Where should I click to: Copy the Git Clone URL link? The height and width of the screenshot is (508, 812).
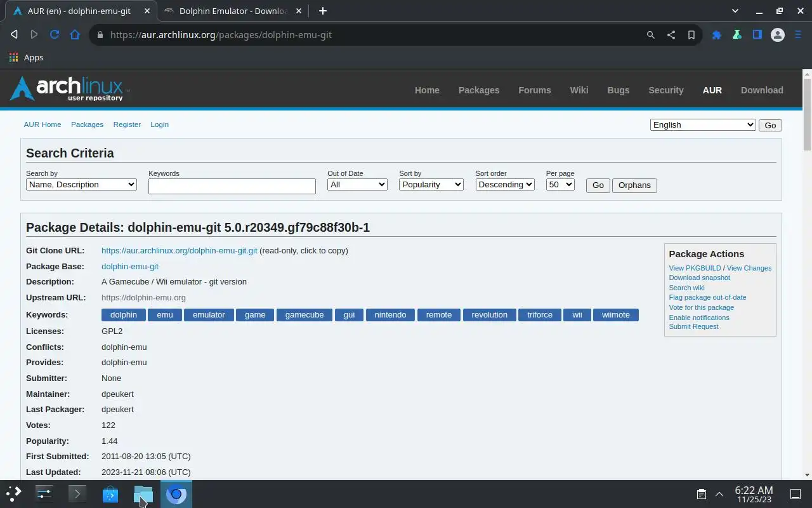180,250
